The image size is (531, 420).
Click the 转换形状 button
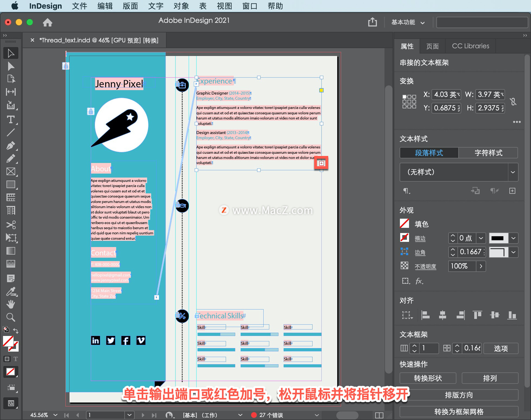click(x=428, y=378)
